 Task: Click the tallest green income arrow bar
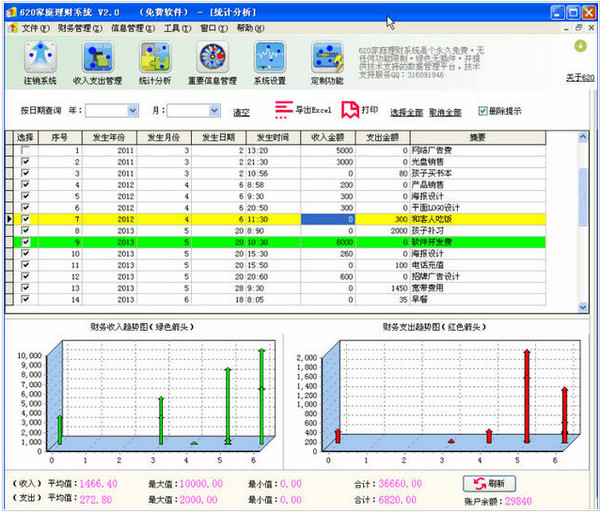(x=262, y=396)
